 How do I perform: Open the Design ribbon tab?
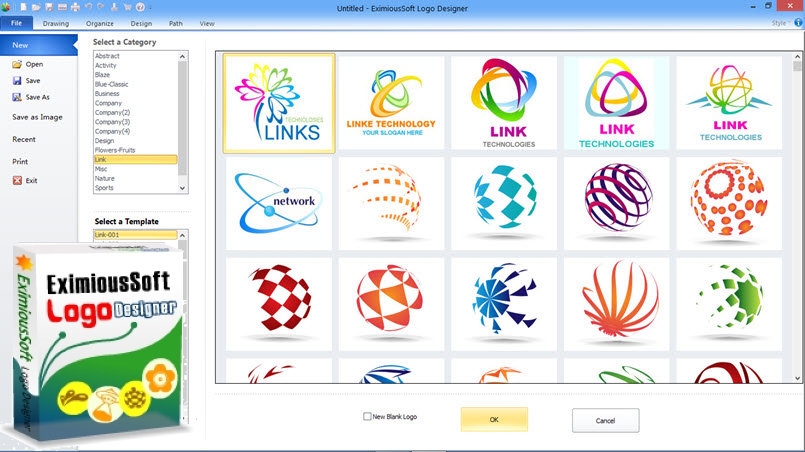(141, 23)
